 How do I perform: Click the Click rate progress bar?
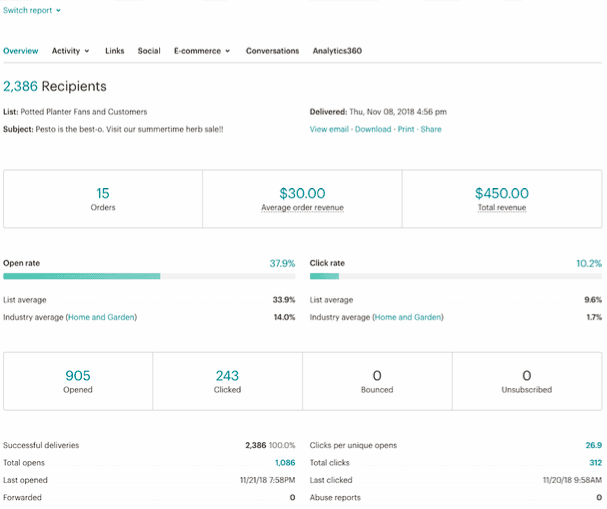point(456,276)
